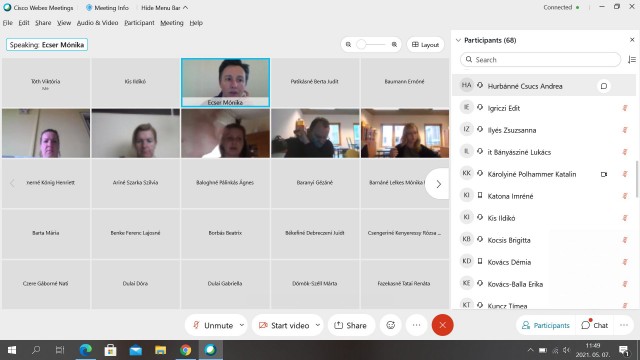Click the red leave meeting button
The height and width of the screenshot is (360, 640).
click(442, 325)
